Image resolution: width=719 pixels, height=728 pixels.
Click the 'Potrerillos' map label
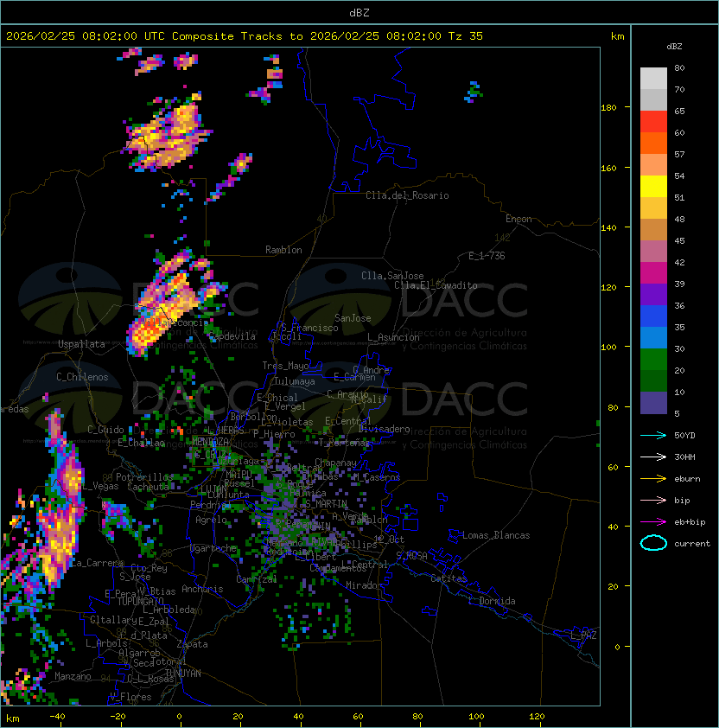144,477
